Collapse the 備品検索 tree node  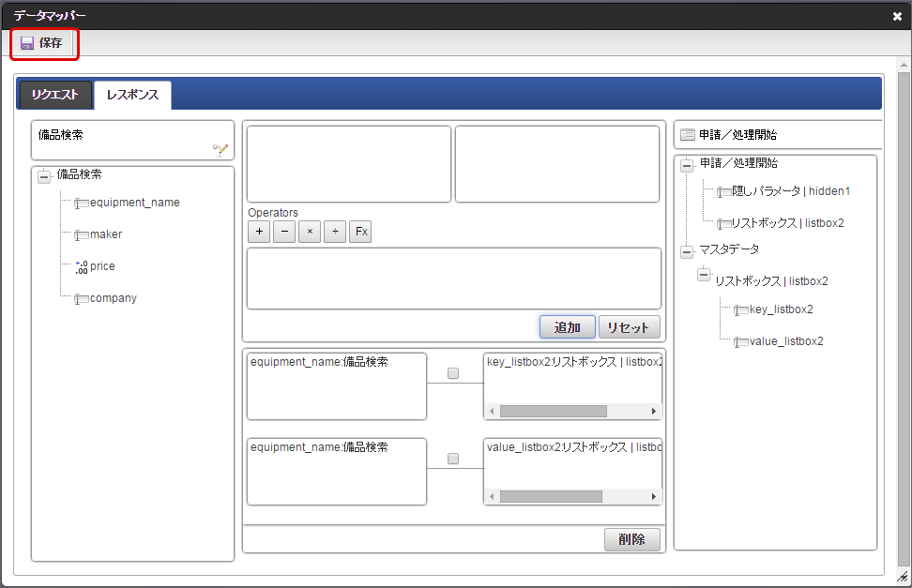click(x=44, y=176)
